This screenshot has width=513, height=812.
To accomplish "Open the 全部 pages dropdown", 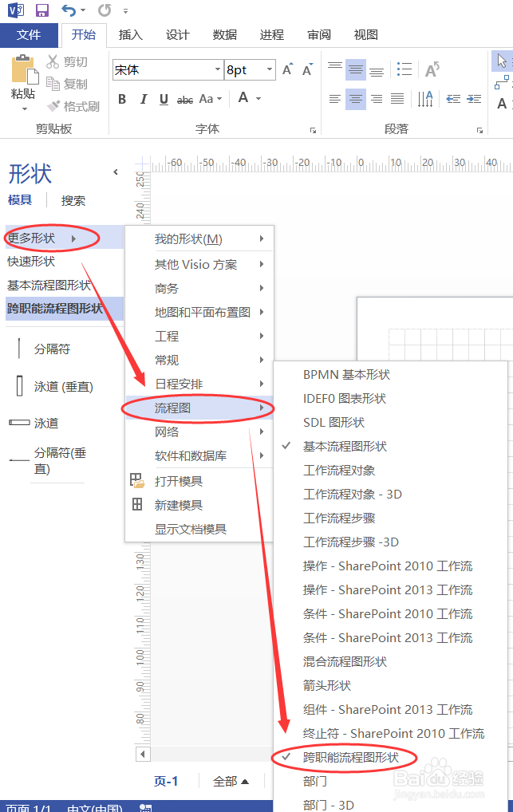I will 231,782.
